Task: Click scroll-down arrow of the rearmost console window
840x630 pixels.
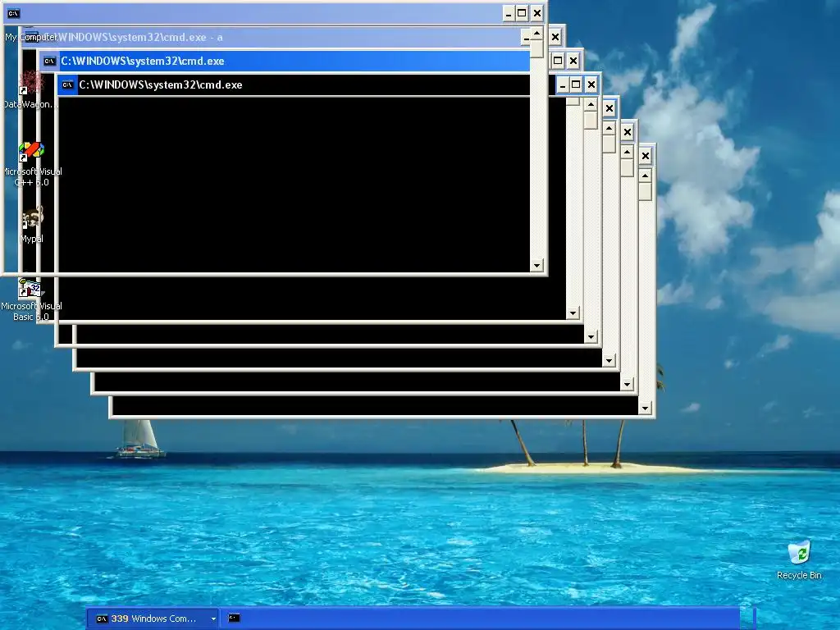Action: (645, 409)
